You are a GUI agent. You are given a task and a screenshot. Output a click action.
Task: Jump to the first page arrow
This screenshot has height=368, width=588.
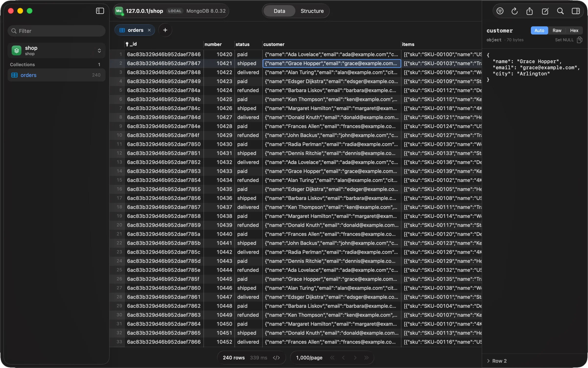(x=332, y=358)
